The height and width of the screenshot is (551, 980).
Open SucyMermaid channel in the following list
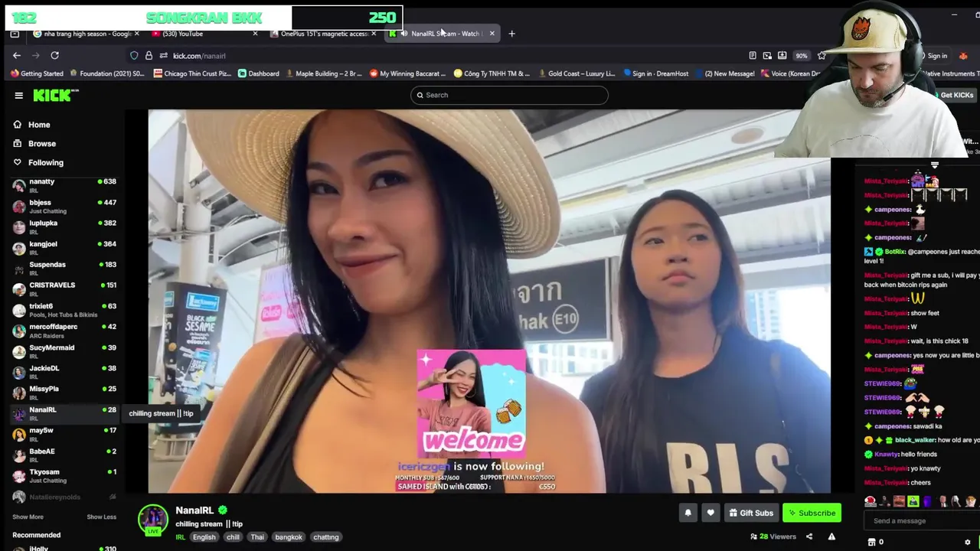(x=64, y=351)
